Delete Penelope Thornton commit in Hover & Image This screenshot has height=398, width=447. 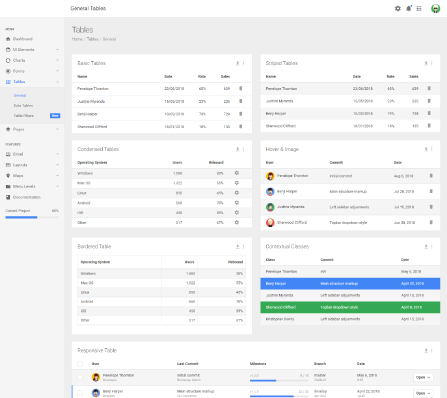click(x=431, y=176)
